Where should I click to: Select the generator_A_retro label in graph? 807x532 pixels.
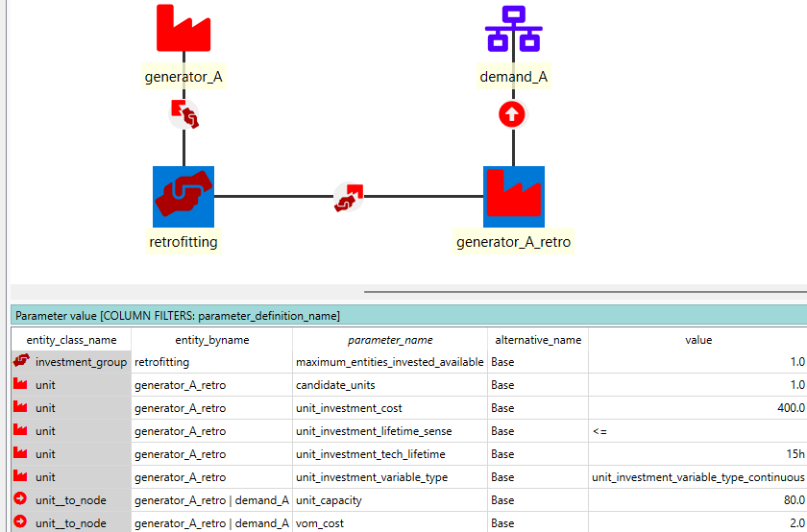pyautogui.click(x=514, y=242)
